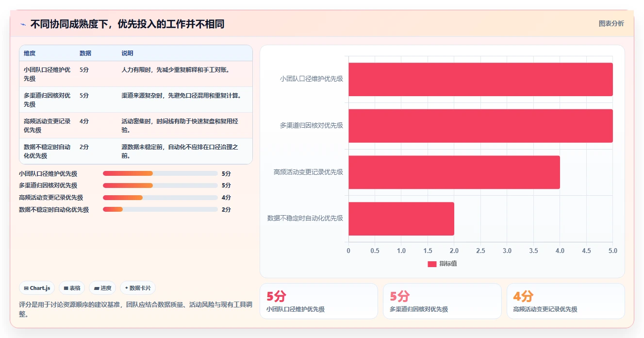Click the chart y-axis label 数据不稳定时自动化优先级
The height and width of the screenshot is (338, 644).
coord(305,219)
